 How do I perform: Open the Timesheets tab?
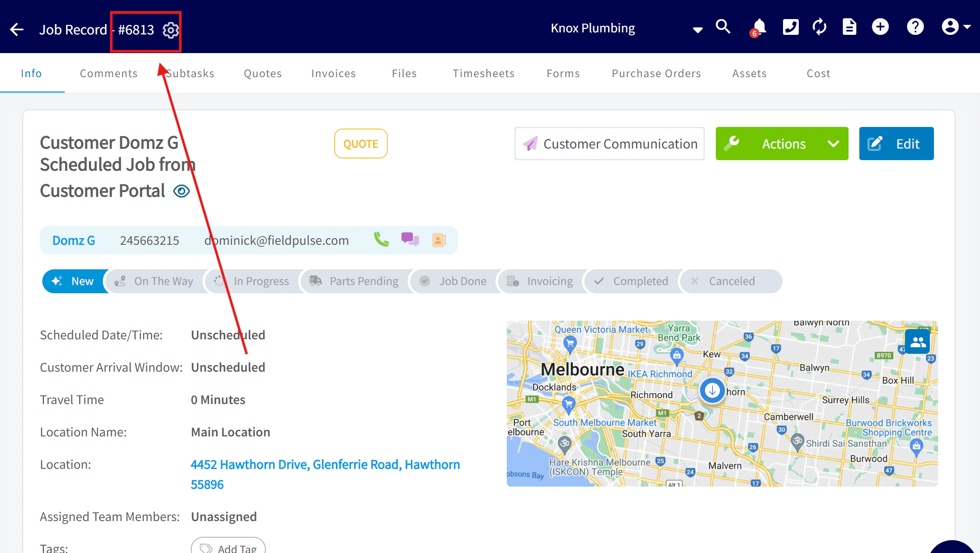point(484,73)
